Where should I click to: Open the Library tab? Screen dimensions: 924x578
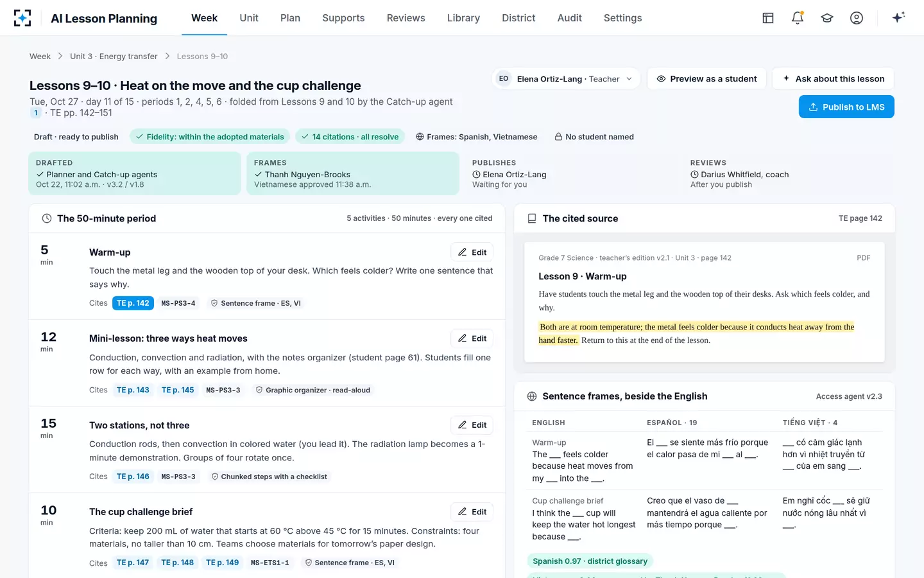tap(463, 18)
